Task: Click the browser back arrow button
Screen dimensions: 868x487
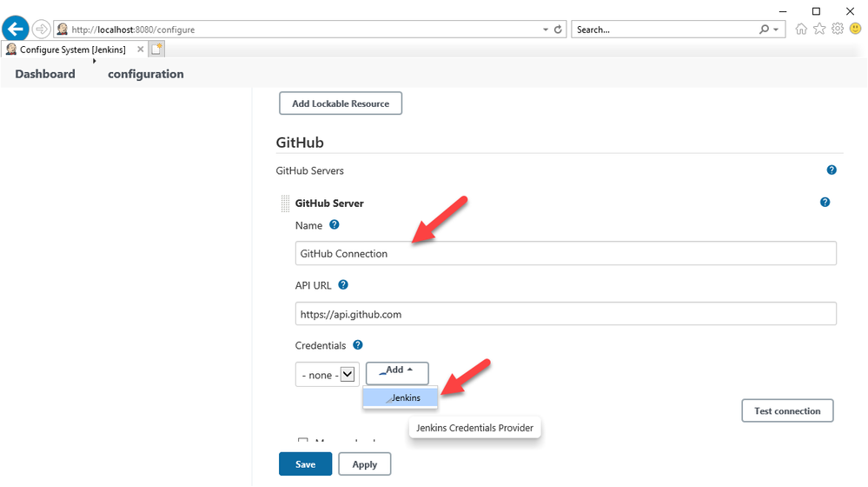Action: pos(16,29)
